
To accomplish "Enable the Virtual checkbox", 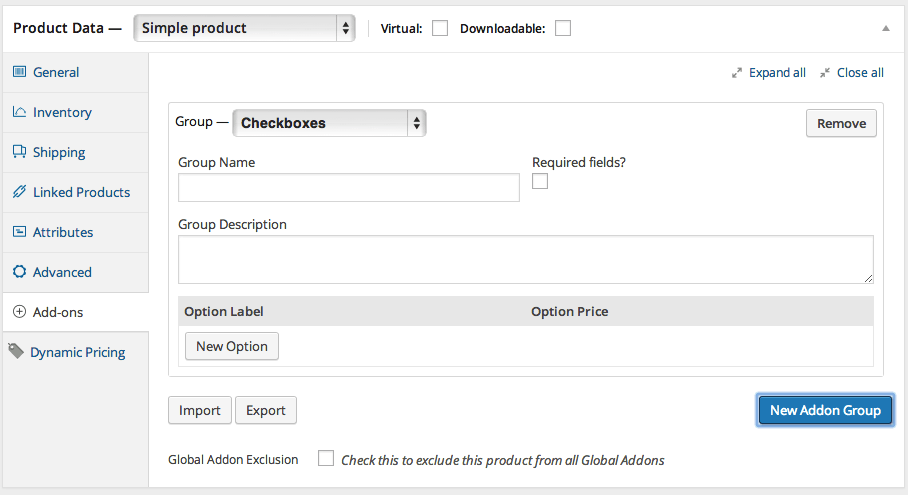I will (x=439, y=29).
